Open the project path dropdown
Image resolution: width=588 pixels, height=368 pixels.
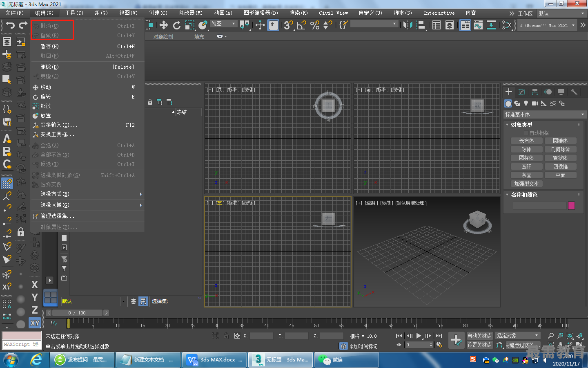[547, 25]
